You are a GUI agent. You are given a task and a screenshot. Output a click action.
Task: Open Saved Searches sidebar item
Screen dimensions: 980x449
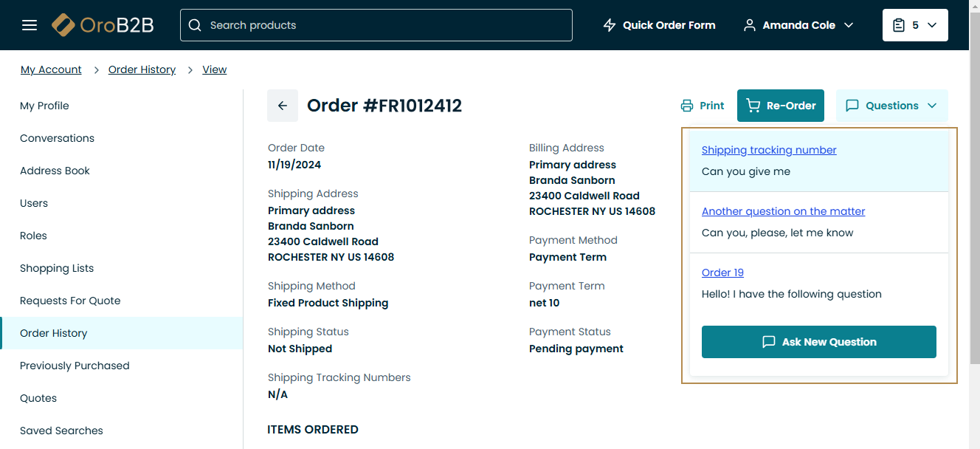pos(62,431)
